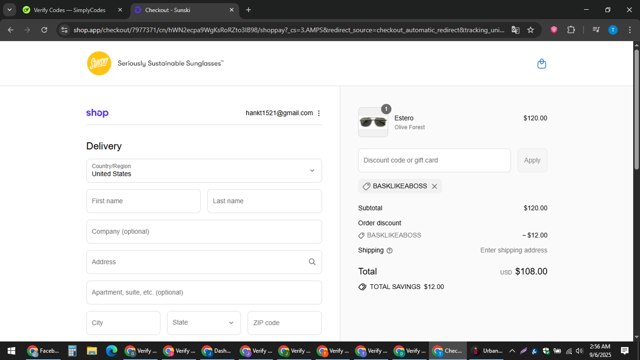Go back in browser history
This screenshot has height=360, width=640.
tap(11, 30)
